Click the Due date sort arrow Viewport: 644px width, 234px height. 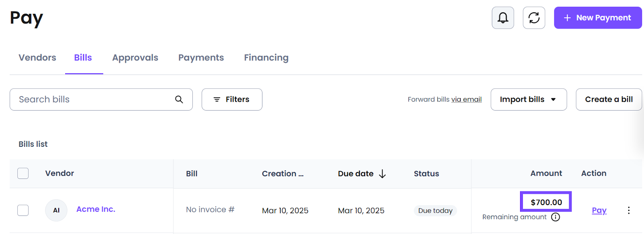[382, 174]
